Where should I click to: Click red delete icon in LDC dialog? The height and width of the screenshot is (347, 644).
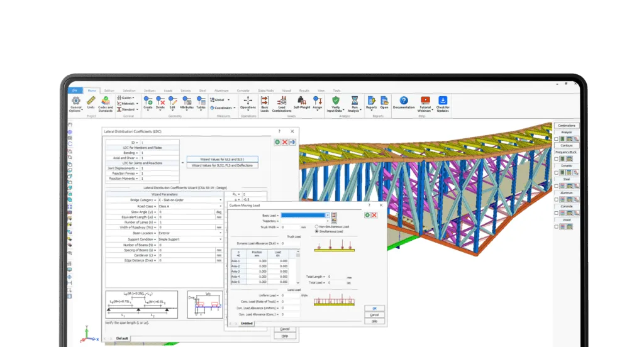click(285, 142)
